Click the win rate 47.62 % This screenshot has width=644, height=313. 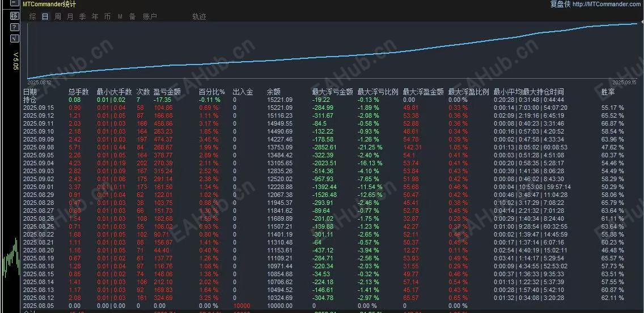[x=612, y=147]
